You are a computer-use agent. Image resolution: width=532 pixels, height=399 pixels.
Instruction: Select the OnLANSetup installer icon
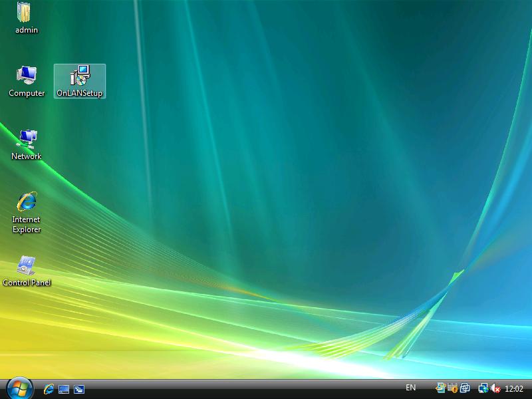80,75
